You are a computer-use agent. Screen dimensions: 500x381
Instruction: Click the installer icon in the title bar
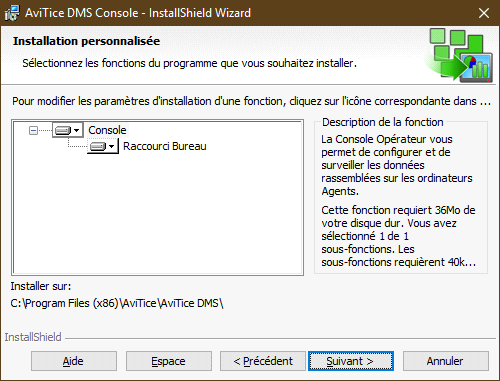[12, 13]
